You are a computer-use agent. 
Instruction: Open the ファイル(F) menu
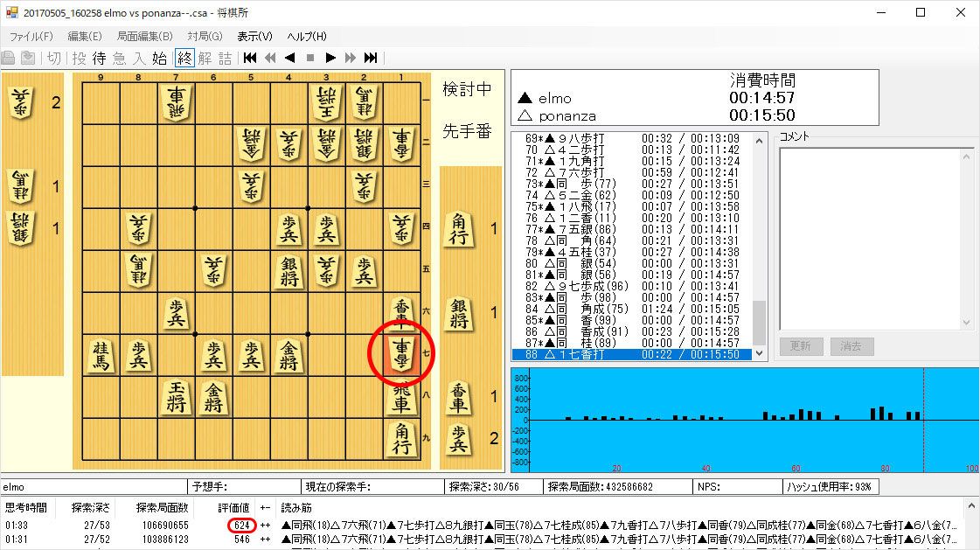point(31,36)
